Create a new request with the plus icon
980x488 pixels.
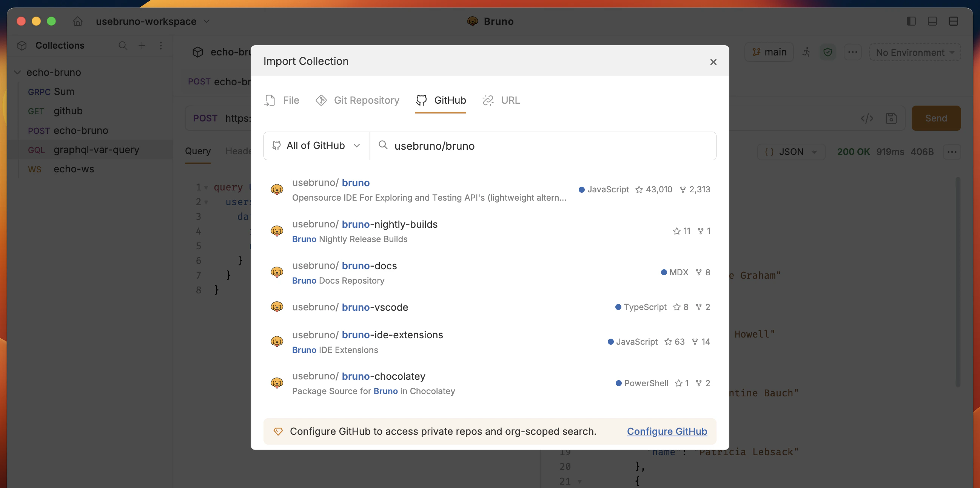pyautogui.click(x=142, y=46)
